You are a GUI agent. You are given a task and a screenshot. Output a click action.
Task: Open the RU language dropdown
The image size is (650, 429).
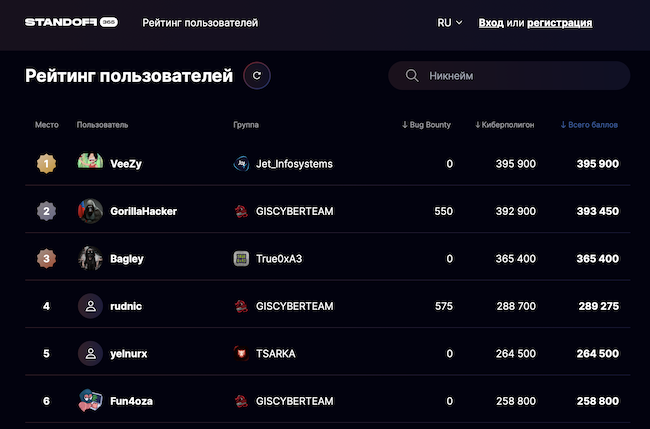click(x=450, y=22)
